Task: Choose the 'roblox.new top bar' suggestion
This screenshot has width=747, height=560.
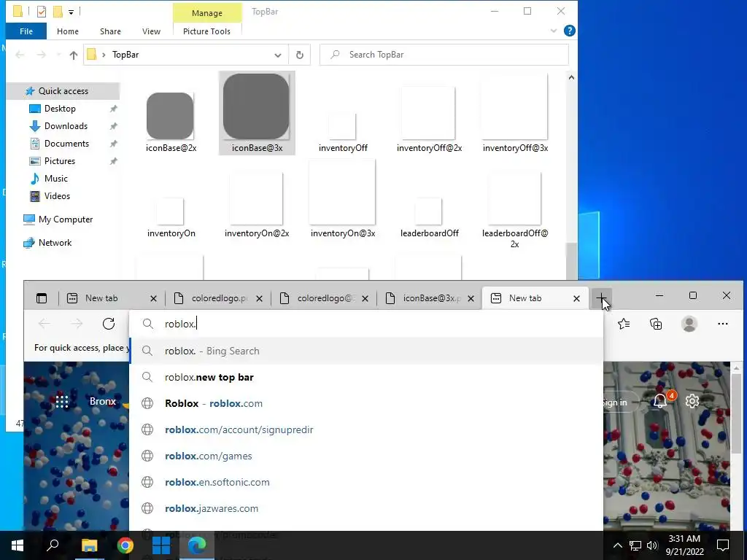Action: point(366,377)
